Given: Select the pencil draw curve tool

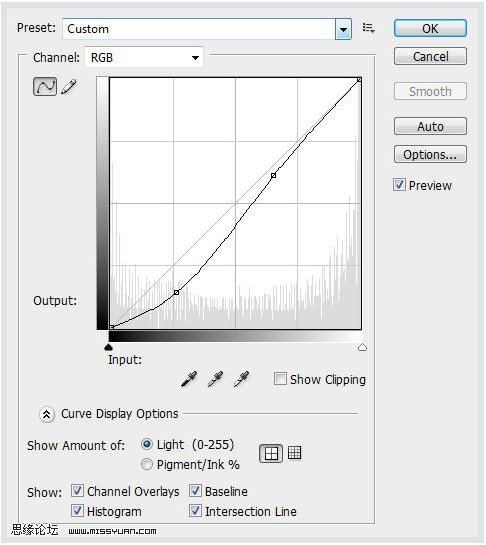Looking at the screenshot, I should coord(68,87).
